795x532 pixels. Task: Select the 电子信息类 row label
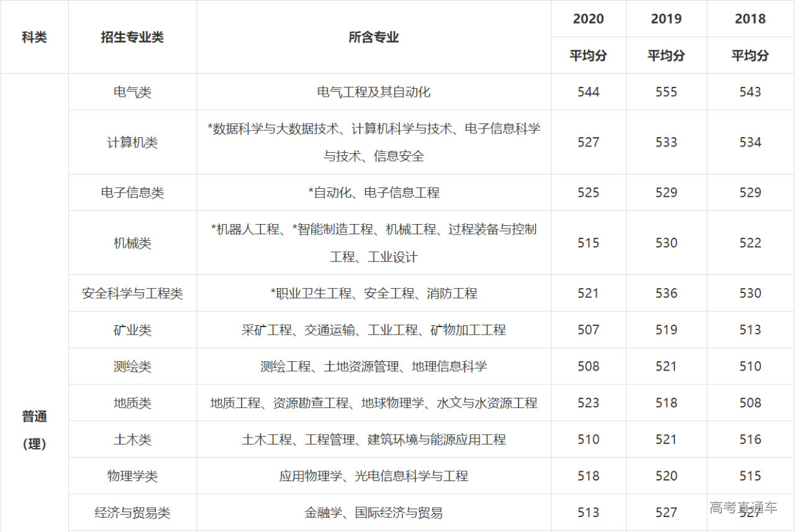coord(132,192)
